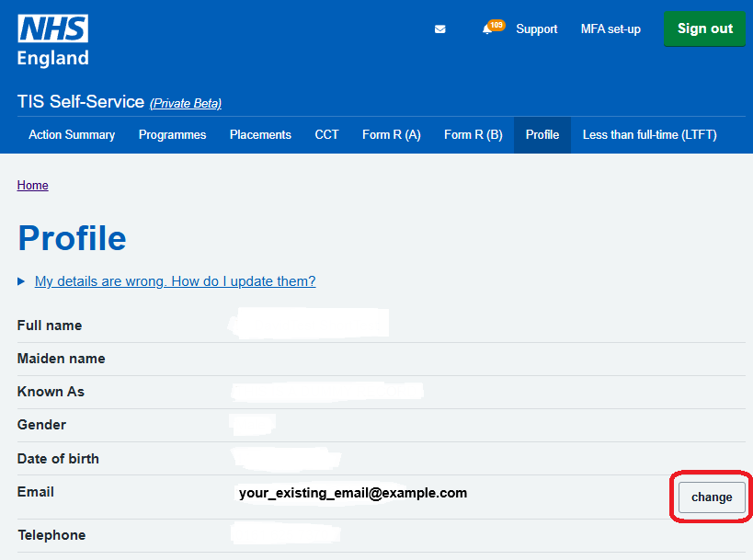The width and height of the screenshot is (753, 560).
Task: Select the Profile navigation tab
Action: click(x=542, y=135)
